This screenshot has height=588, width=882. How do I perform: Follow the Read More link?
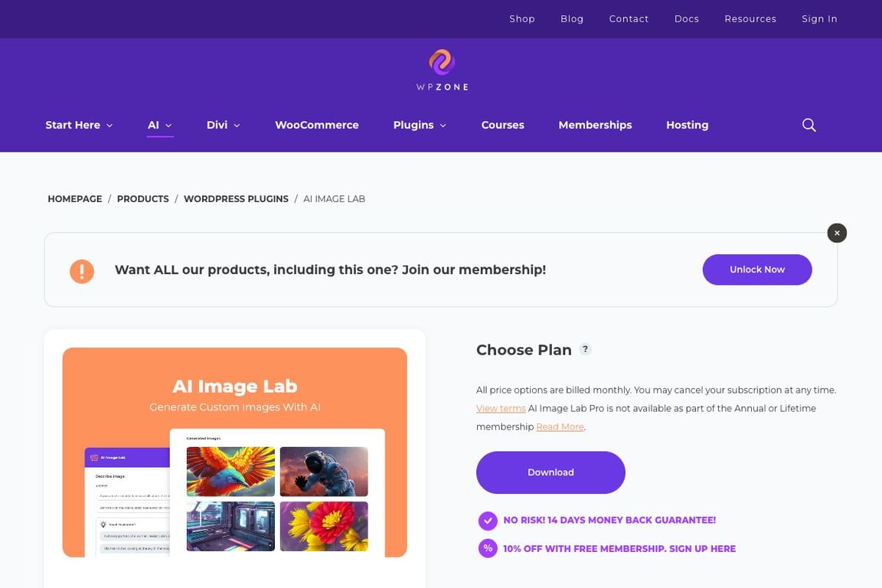point(560,427)
